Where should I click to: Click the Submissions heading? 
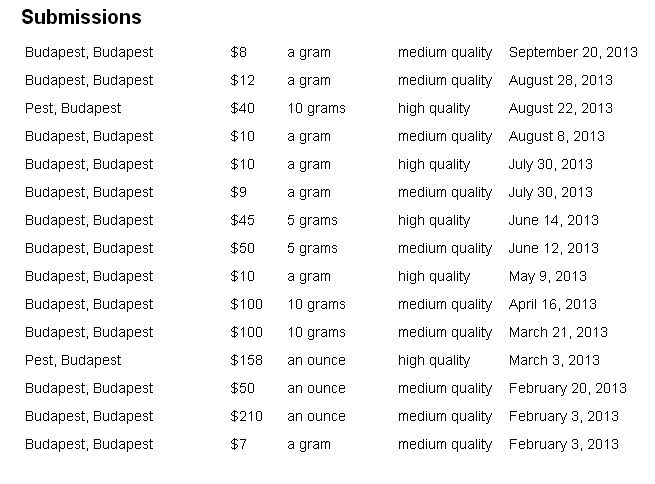(x=81, y=18)
